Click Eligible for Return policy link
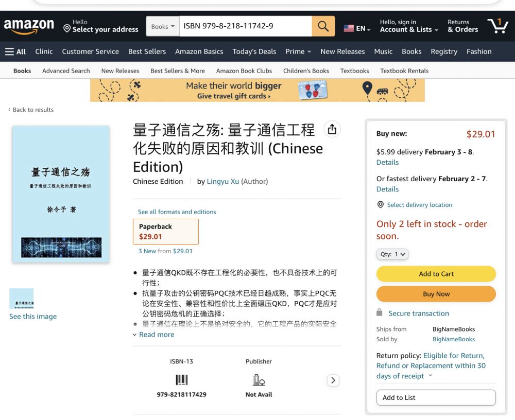 (x=431, y=365)
